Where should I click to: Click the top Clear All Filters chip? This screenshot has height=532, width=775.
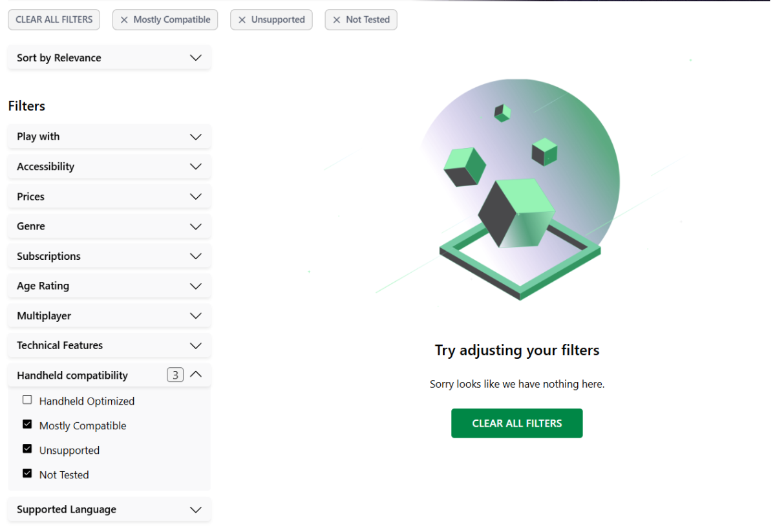(x=54, y=19)
